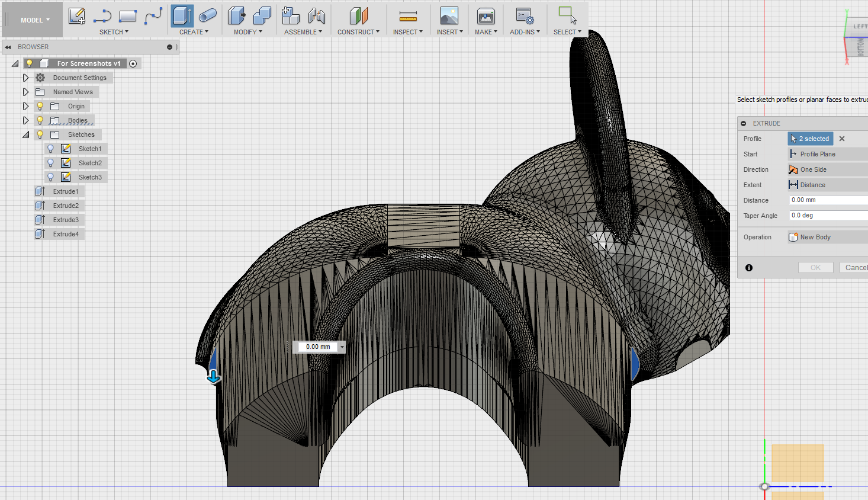Select the New Component assemble icon
This screenshot has width=868, height=500.
pos(290,16)
